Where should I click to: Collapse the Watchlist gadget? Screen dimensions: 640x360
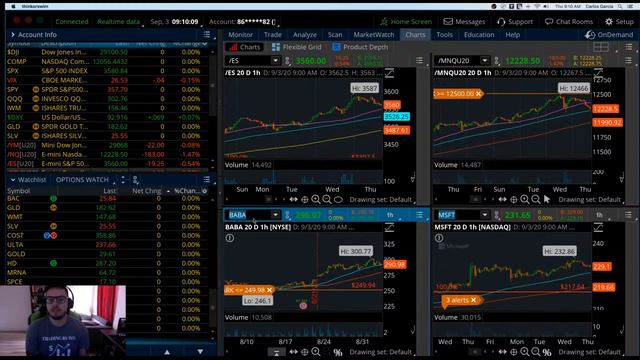pos(13,180)
